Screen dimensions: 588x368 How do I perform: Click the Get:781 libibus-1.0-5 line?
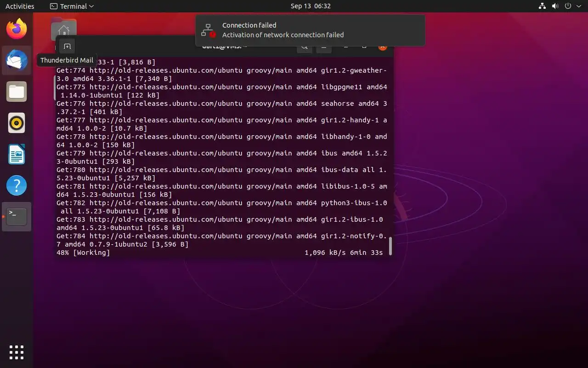222,190
